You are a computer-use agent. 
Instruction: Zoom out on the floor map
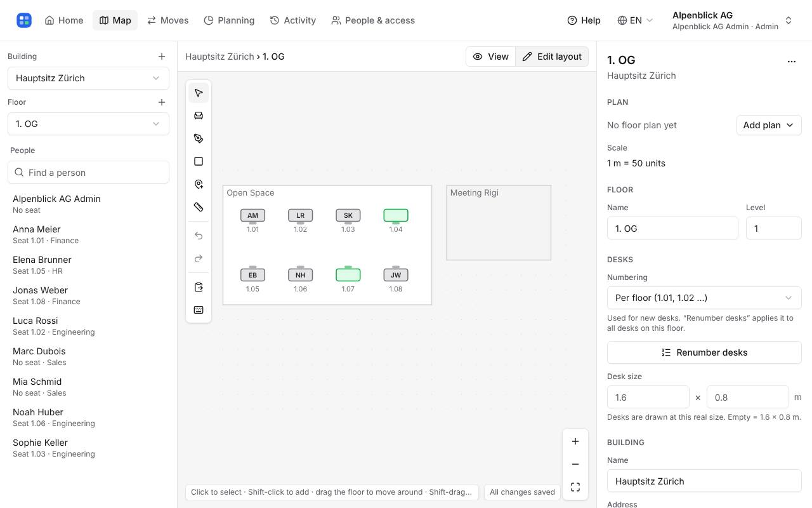point(575,464)
